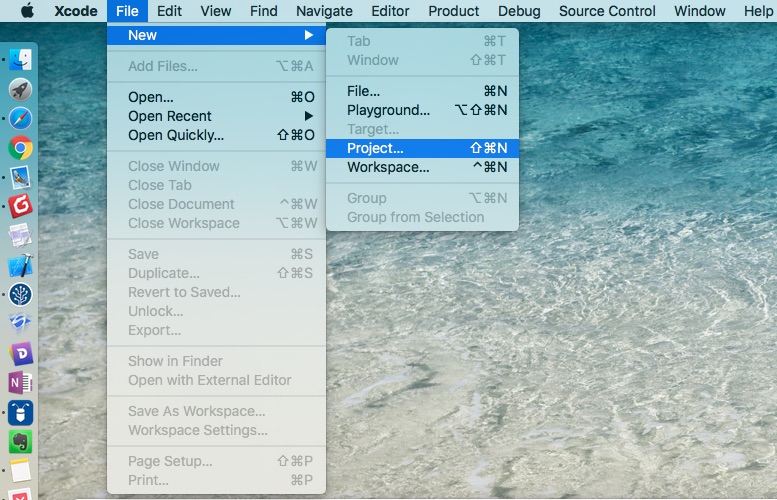This screenshot has width=777, height=500.
Task: Click the dimmed Close Tab item
Action: (x=217, y=185)
